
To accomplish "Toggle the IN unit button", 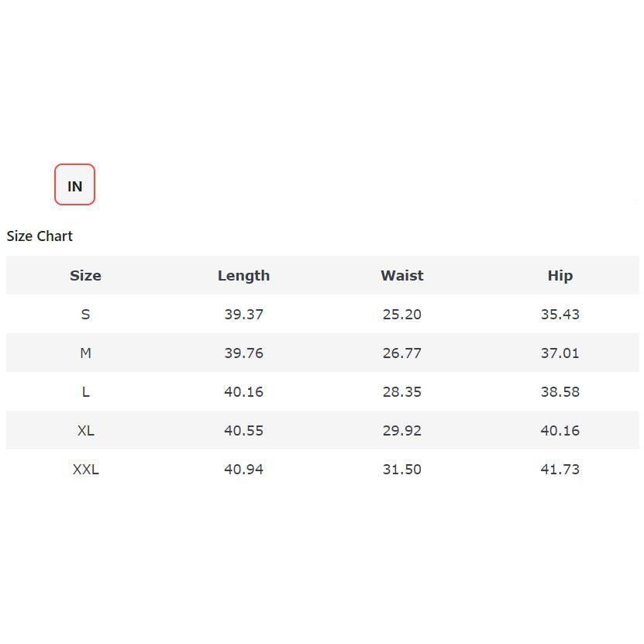I will tap(74, 185).
